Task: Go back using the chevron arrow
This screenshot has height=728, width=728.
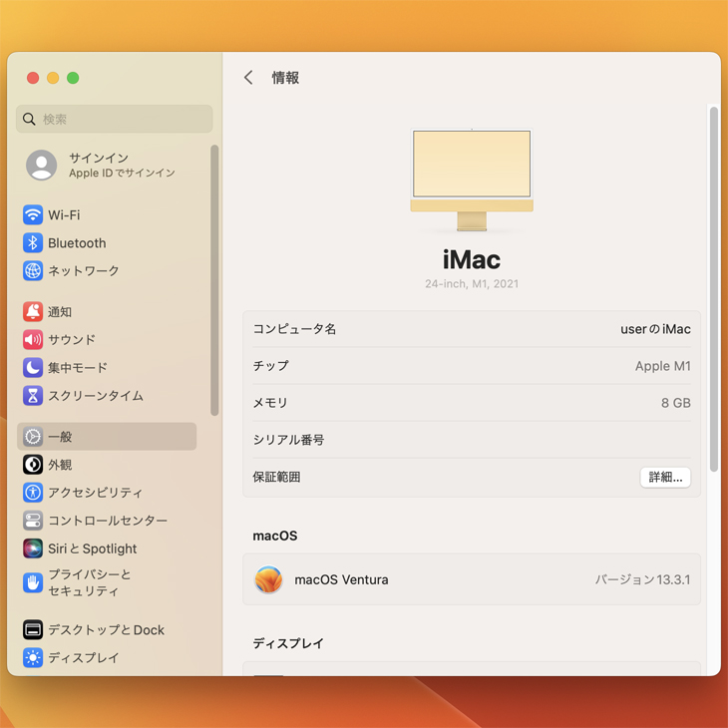Action: [248, 78]
